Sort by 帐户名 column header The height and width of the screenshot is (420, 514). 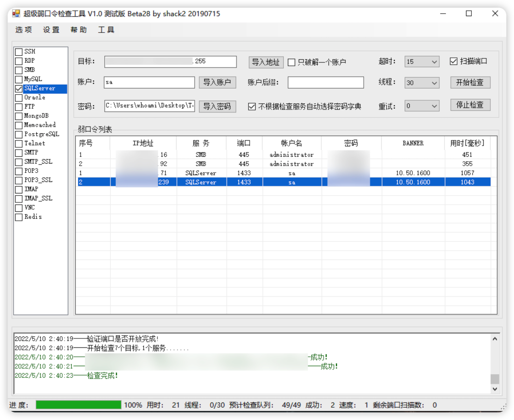[292, 143]
